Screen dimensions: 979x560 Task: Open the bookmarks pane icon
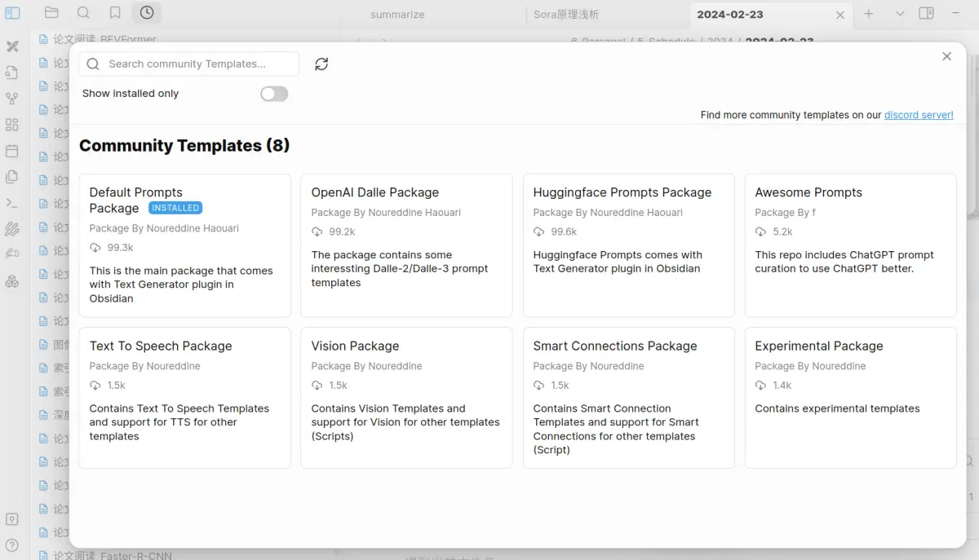click(115, 13)
